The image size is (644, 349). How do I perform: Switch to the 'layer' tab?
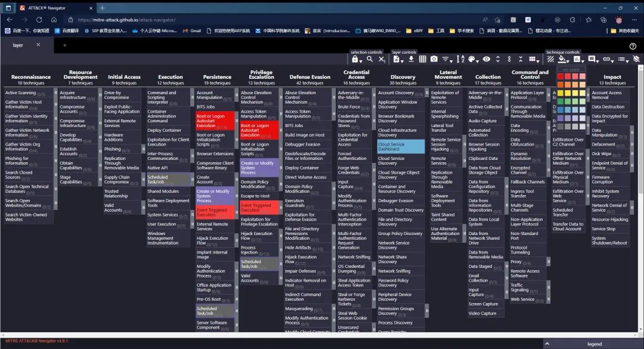coord(18,45)
